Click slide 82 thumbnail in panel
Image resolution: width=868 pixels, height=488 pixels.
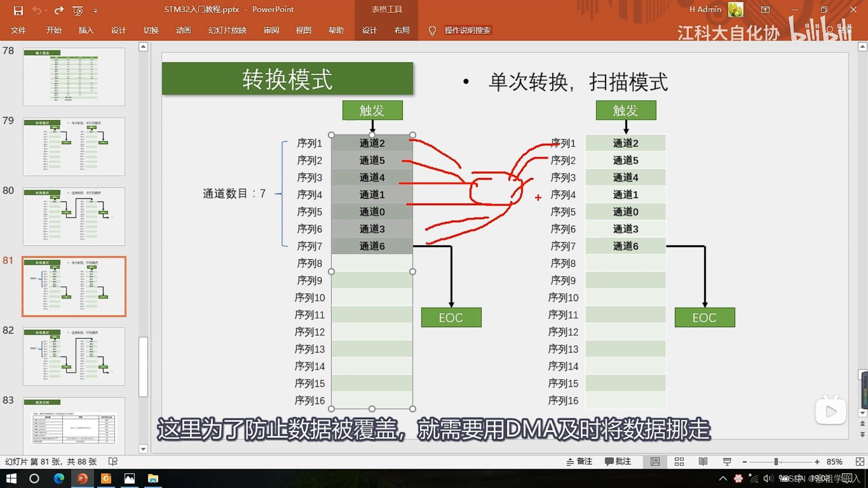[75, 355]
